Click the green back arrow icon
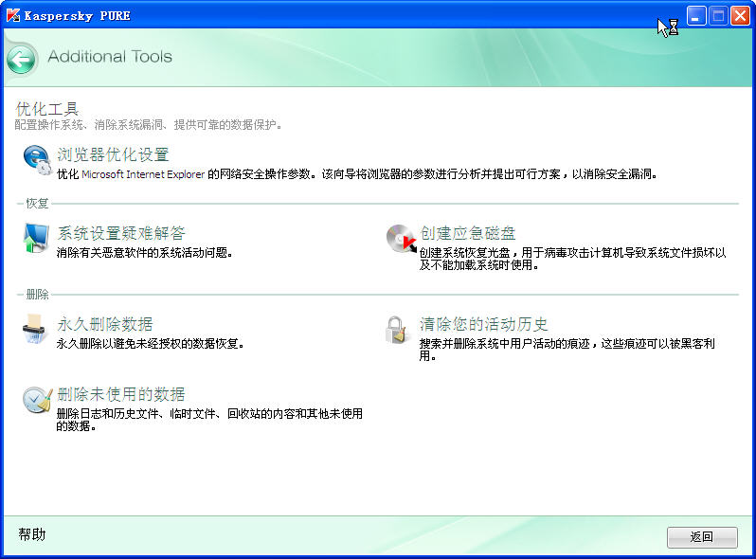Viewport: 756px width, 559px height. point(22,59)
